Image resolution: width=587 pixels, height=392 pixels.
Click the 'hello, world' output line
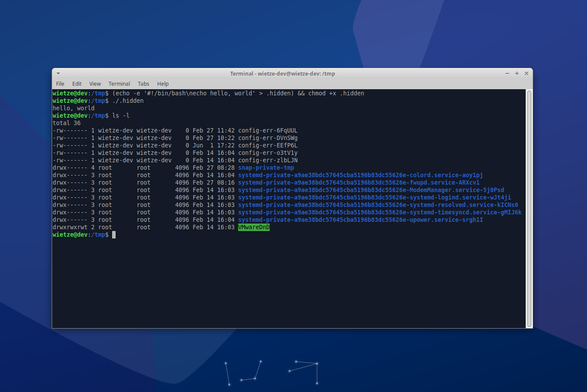point(73,108)
